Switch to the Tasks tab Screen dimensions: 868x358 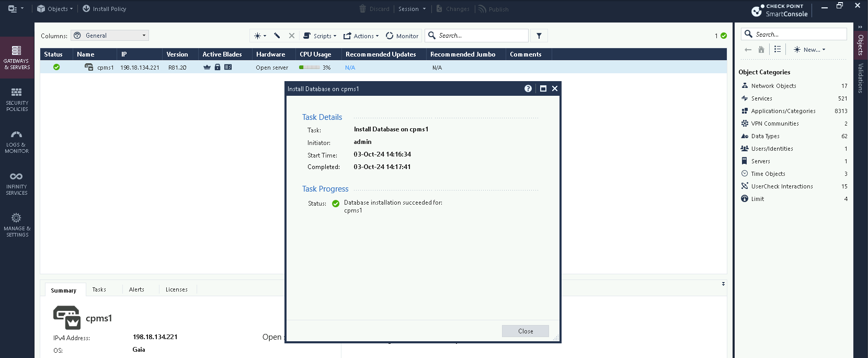tap(99, 289)
